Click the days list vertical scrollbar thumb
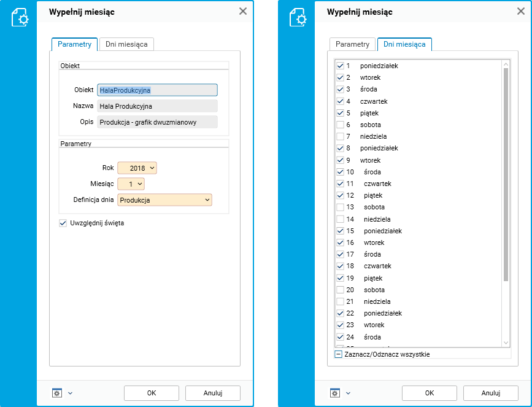 tap(506, 174)
